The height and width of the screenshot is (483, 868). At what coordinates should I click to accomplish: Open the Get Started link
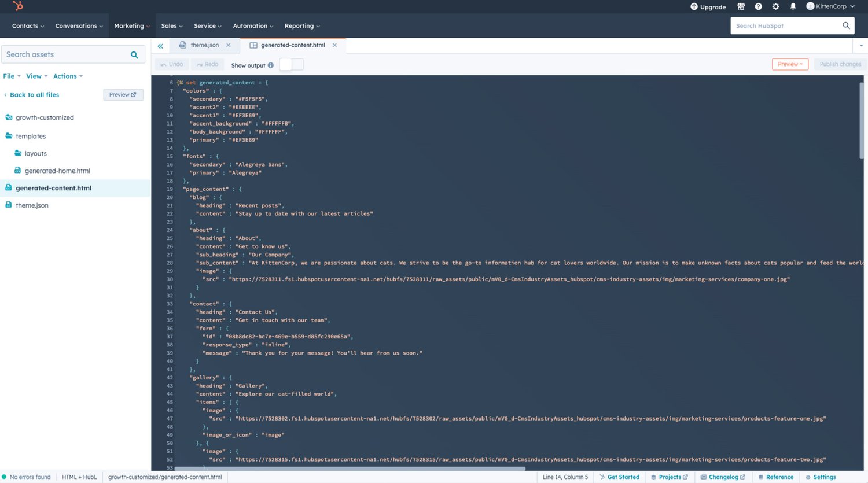620,477
